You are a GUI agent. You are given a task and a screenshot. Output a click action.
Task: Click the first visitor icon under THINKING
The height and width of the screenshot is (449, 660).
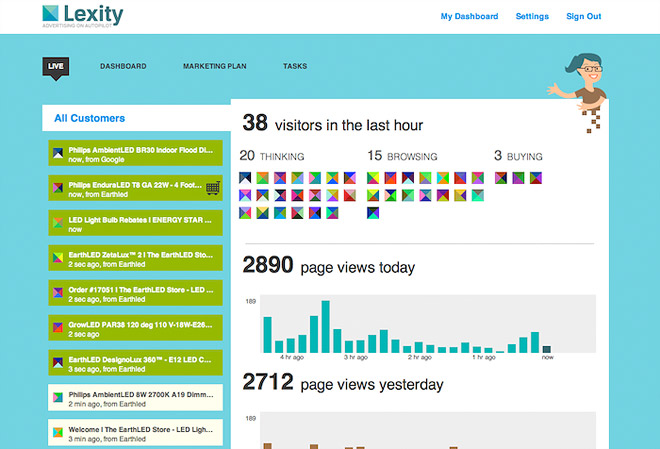[245, 178]
